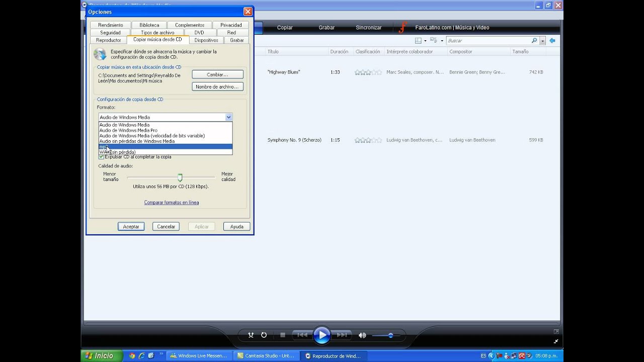Click the magnifier search icon

(x=534, y=41)
